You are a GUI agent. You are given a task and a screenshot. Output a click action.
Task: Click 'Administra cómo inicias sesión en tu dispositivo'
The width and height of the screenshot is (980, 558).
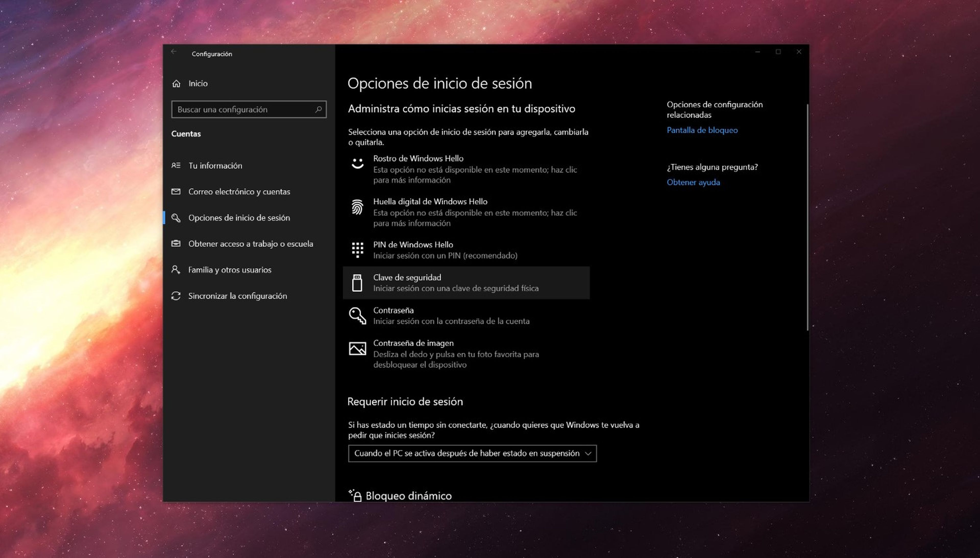[461, 109]
